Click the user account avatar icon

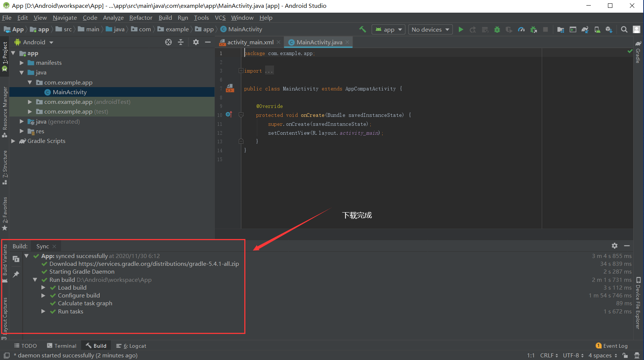pos(637,29)
